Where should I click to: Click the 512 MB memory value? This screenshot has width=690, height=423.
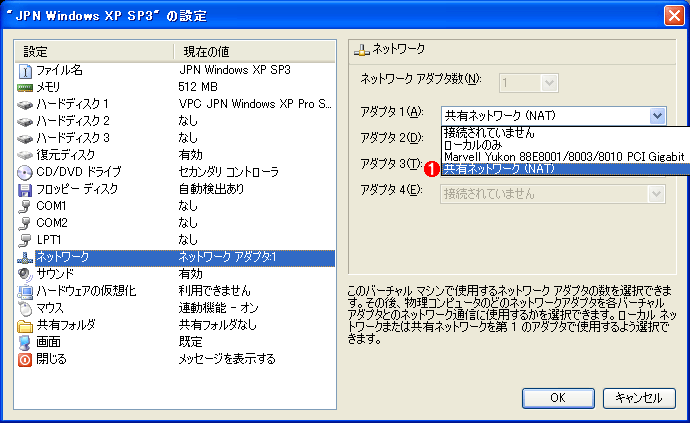[198, 87]
